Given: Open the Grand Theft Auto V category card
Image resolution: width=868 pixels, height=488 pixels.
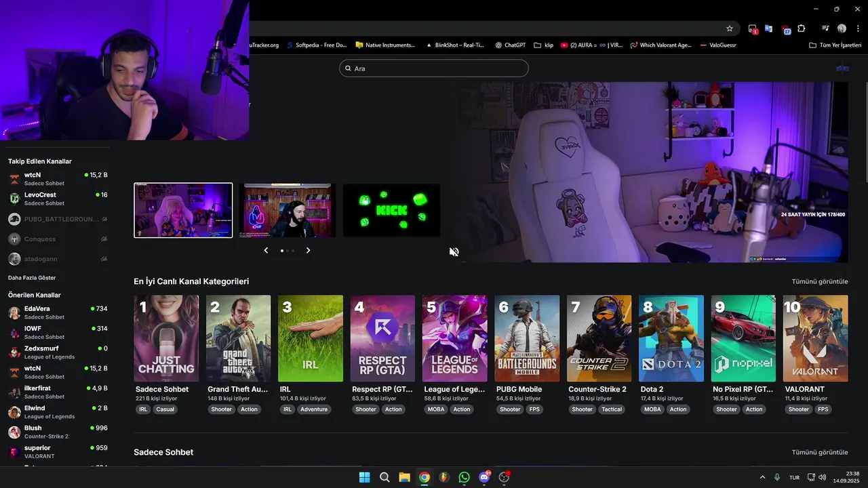Looking at the screenshot, I should point(238,338).
